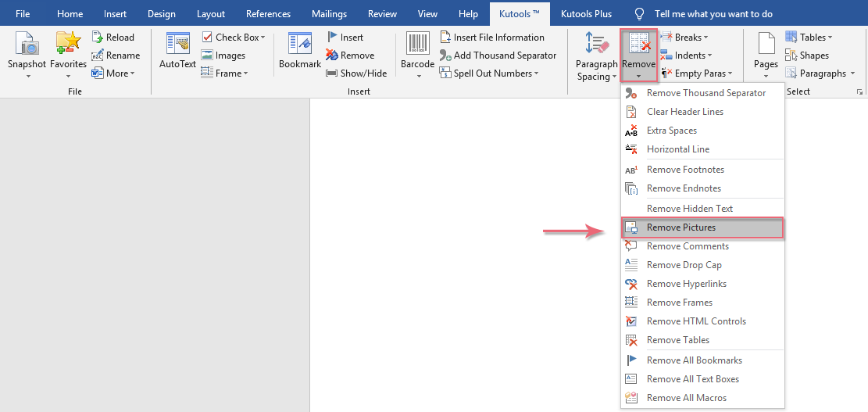This screenshot has width=868, height=412.
Task: Click the Snapshot camera icon
Action: pos(27,45)
